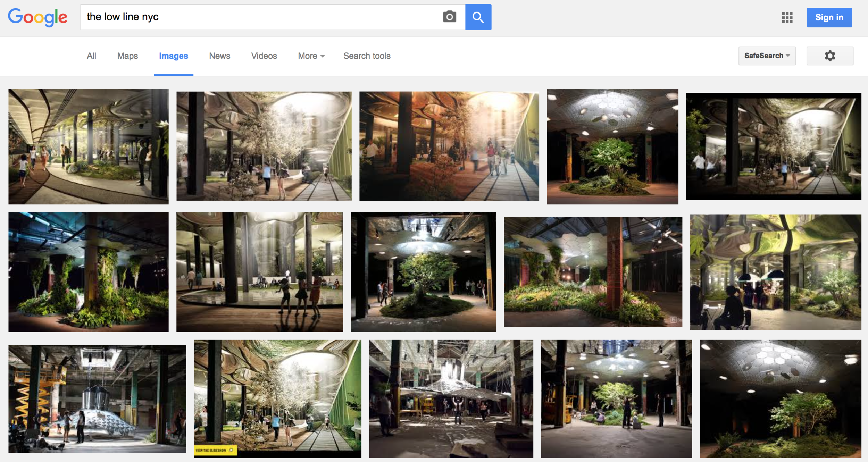Screen dimensions: 868x462
Task: Switch to the All tab
Action: (91, 56)
